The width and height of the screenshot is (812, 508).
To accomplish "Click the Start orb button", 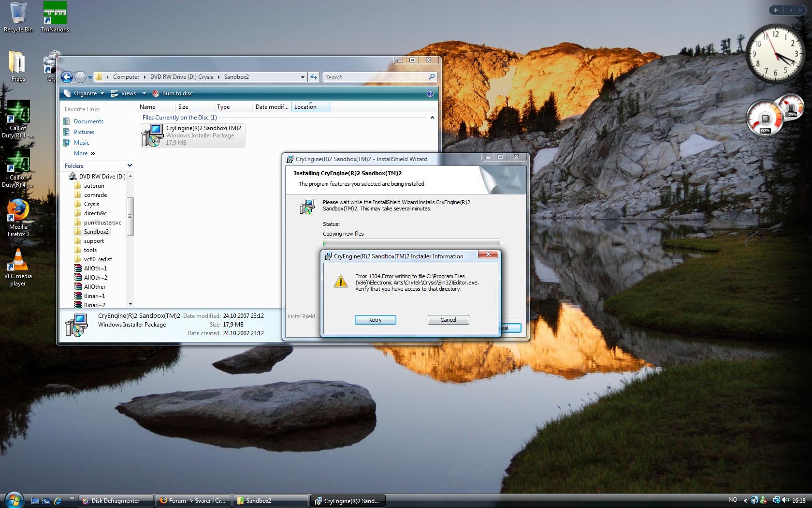I will [x=13, y=500].
